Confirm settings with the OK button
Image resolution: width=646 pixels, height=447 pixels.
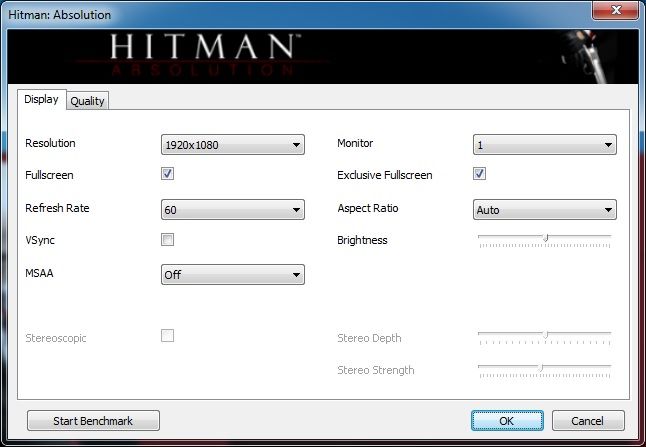[x=506, y=420]
